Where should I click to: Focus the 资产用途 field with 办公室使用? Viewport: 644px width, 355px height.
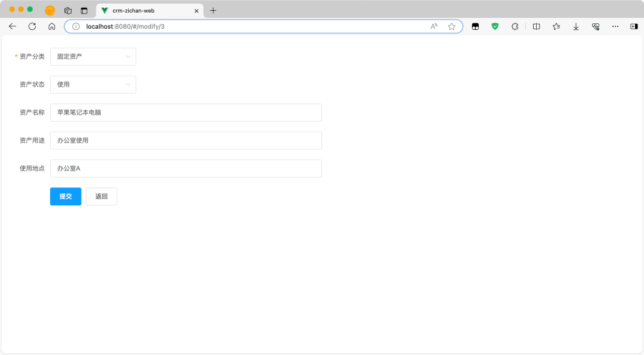(186, 141)
